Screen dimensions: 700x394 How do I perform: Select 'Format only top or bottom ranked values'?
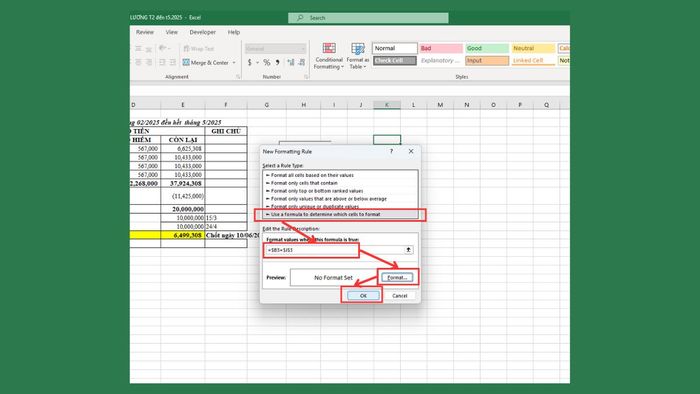pyautogui.click(x=340, y=191)
